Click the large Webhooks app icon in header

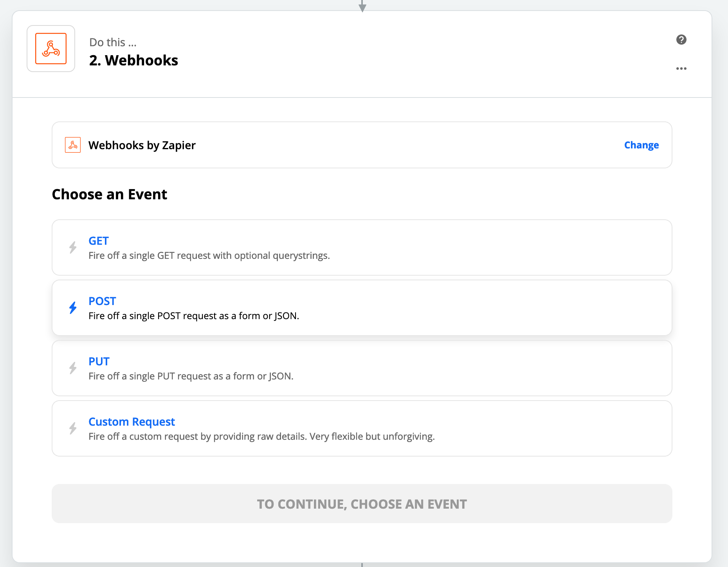51,49
